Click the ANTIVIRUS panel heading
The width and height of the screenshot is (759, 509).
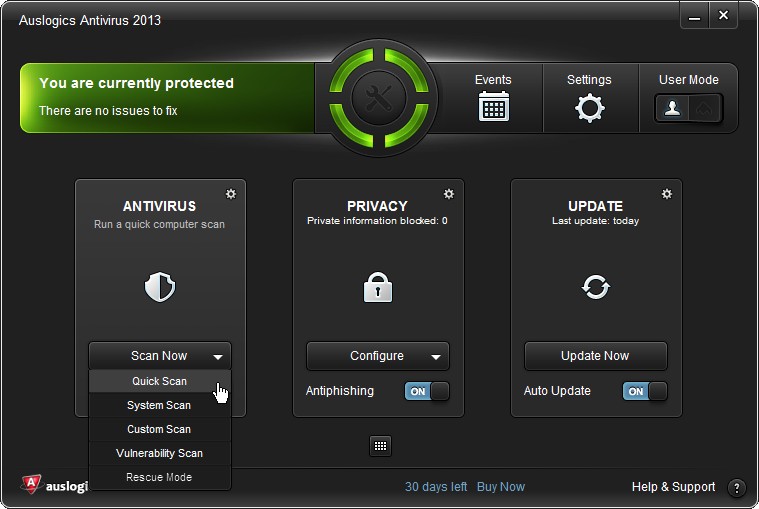pyautogui.click(x=159, y=206)
